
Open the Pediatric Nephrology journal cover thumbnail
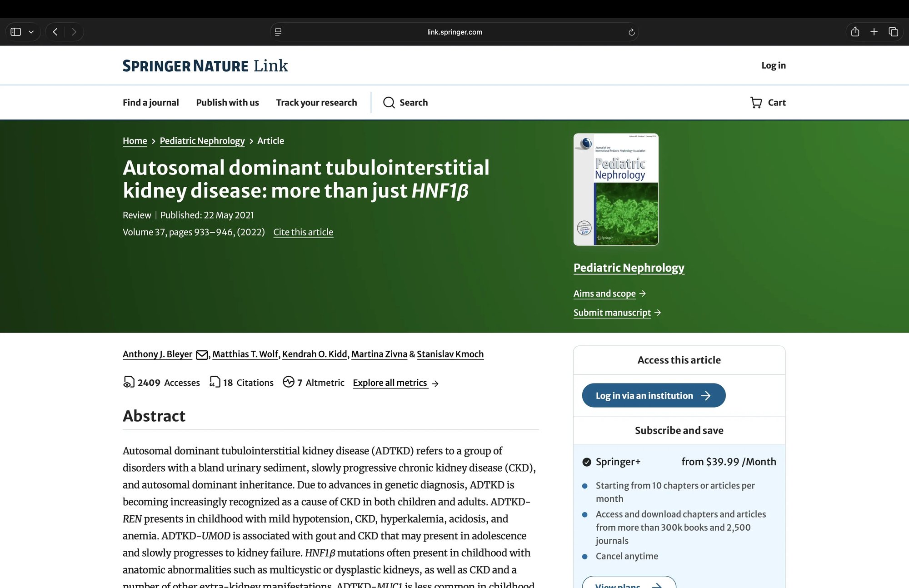pyautogui.click(x=616, y=189)
